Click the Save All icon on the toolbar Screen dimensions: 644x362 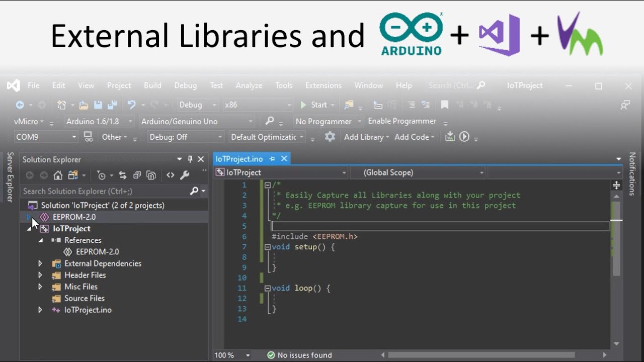tap(112, 105)
